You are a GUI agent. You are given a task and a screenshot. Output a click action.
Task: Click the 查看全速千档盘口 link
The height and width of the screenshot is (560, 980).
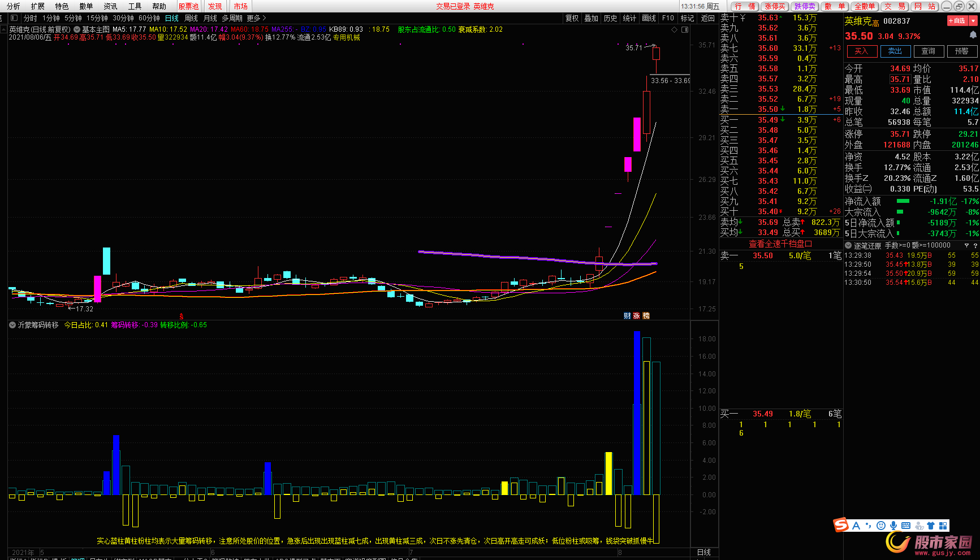click(780, 244)
